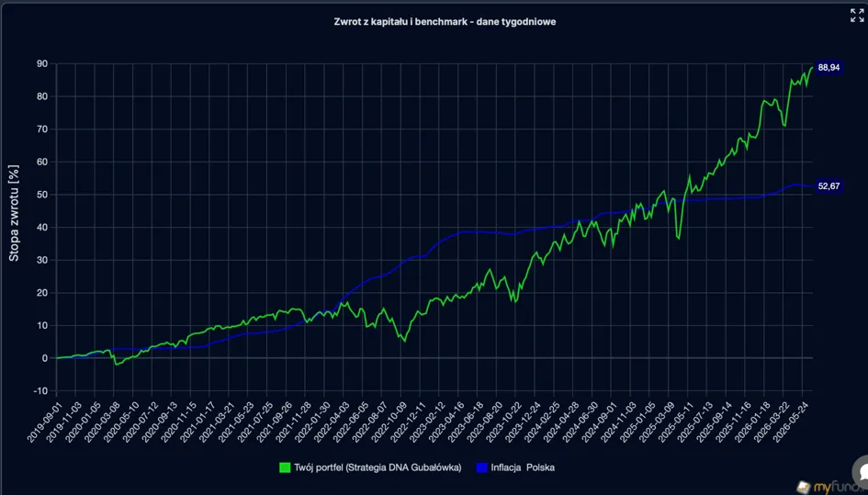Click the blue inflation legend swatch
Screen dimensions: 868x495
481,467
